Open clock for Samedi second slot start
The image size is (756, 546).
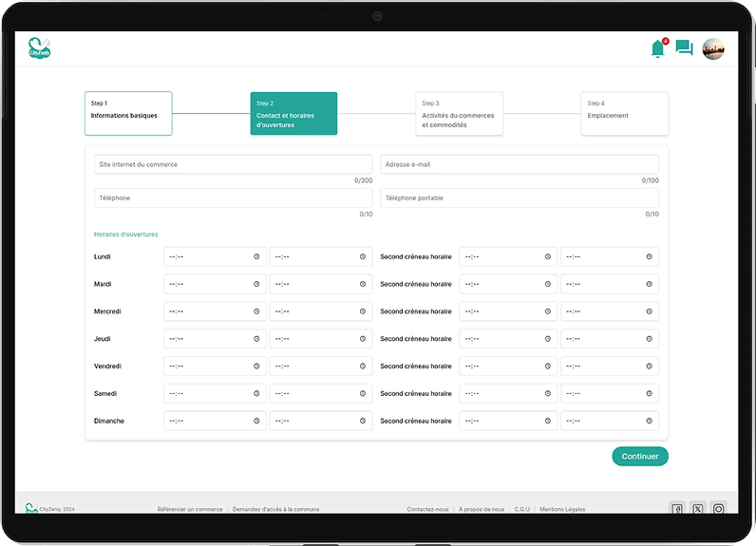548,394
